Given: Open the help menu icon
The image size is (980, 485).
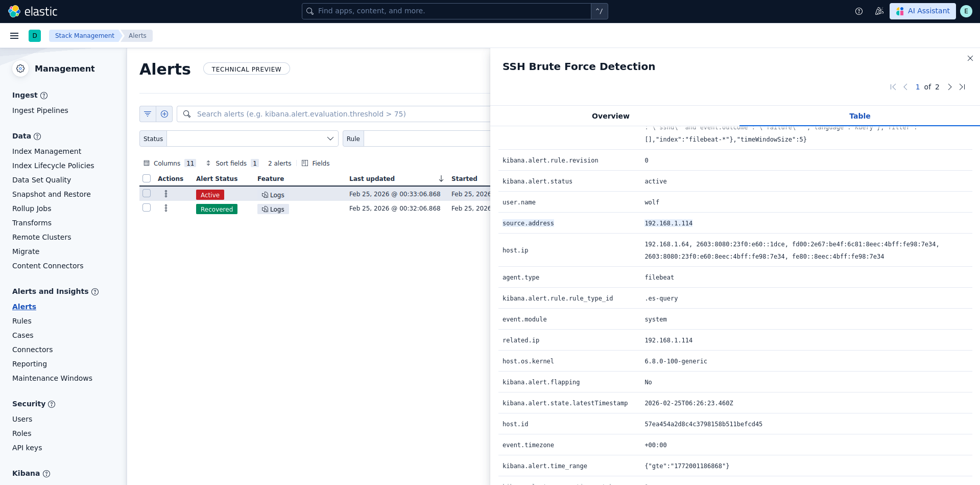Looking at the screenshot, I should click(859, 11).
